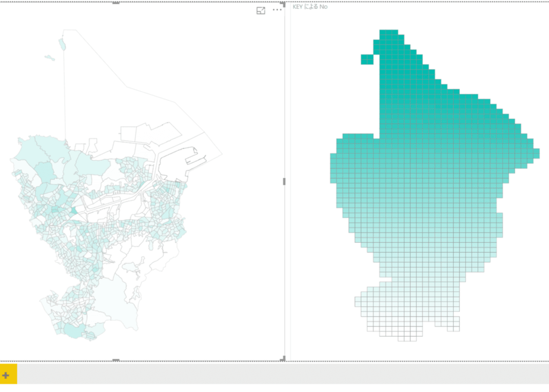549x392 pixels.
Task: Select the small elongated island at top of the left map
Action: point(62,45)
